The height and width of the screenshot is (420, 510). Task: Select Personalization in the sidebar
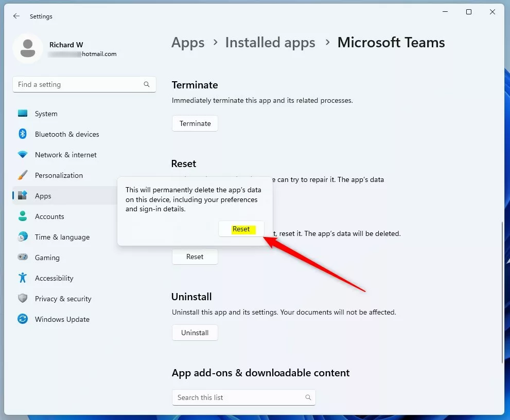point(64,175)
